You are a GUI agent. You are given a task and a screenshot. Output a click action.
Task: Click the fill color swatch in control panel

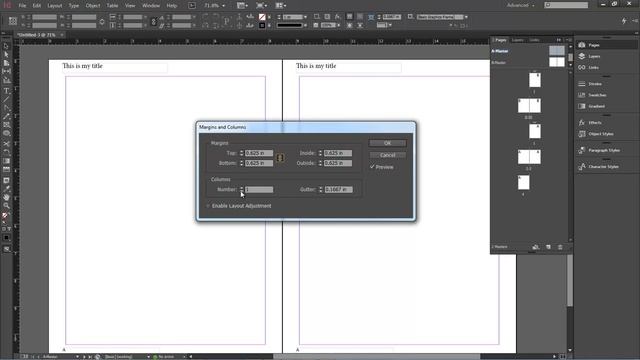tap(262, 17)
